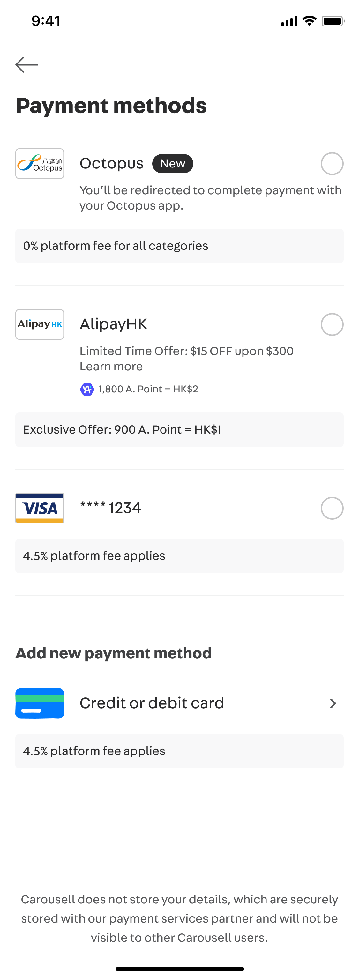Viewport: 359px width, 980px height.
Task: Choose the VISA card ending 1234
Action: click(332, 508)
